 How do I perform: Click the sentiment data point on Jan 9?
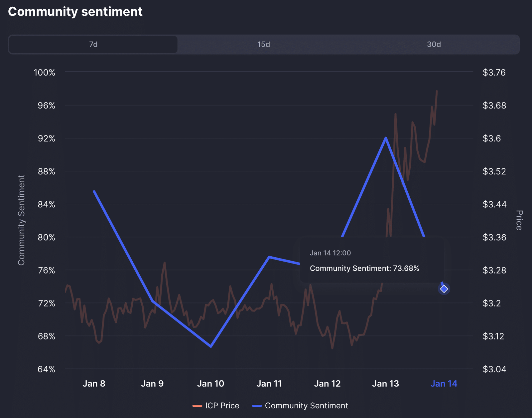pos(153,301)
